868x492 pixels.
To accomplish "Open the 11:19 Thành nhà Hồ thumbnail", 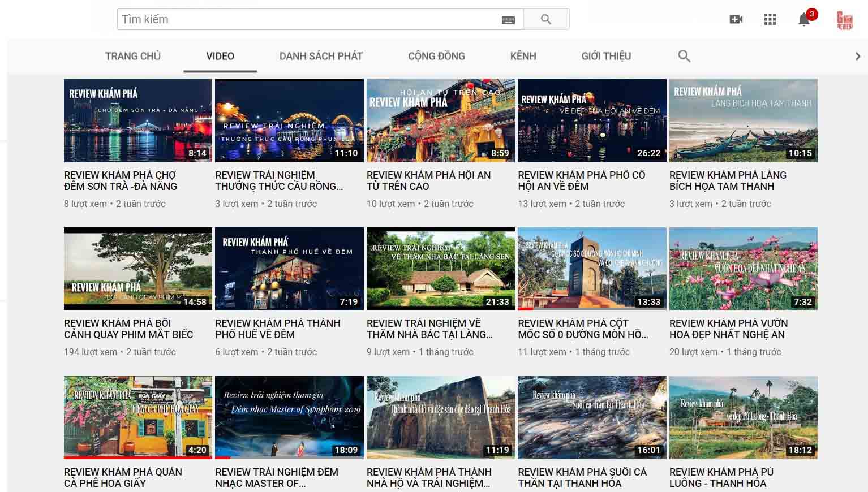I will pyautogui.click(x=441, y=417).
